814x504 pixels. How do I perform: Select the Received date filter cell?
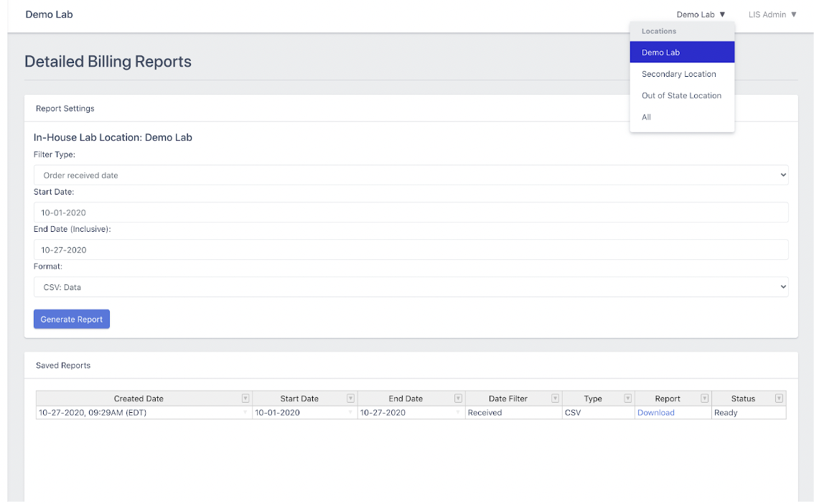[513, 413]
